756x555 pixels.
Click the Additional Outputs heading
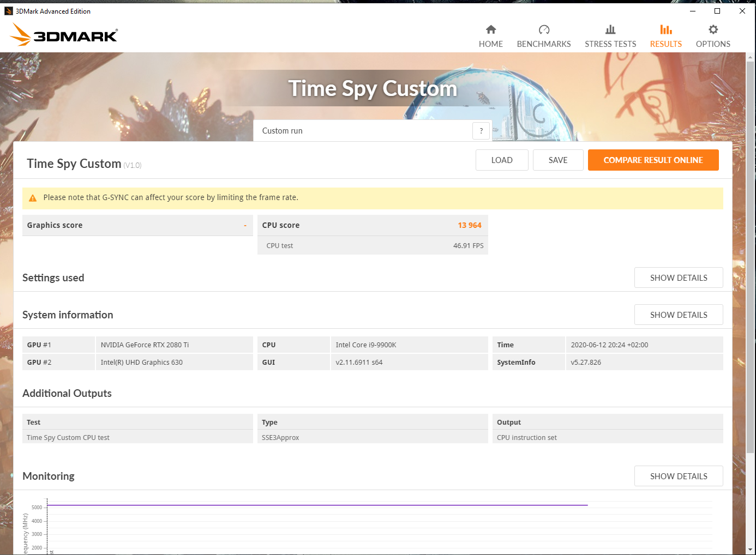click(x=67, y=393)
